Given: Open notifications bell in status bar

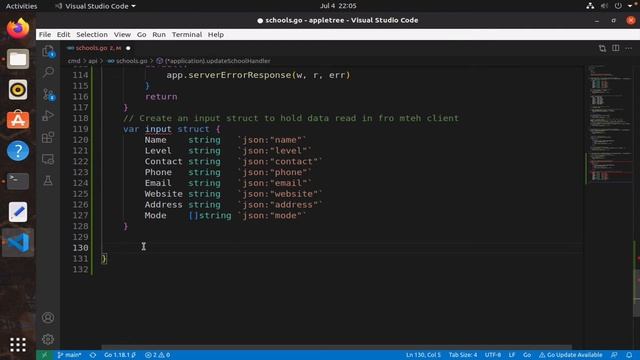Looking at the screenshot, I should [629, 355].
